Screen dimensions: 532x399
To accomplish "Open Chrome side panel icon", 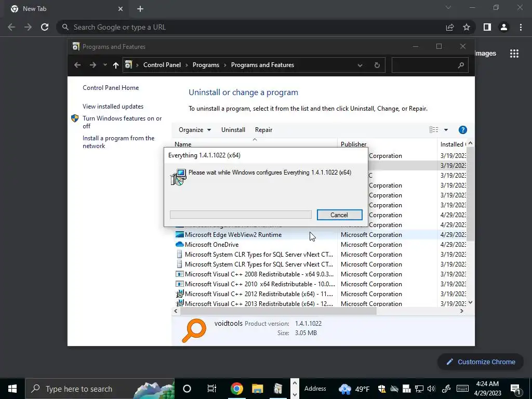I will coord(487,27).
